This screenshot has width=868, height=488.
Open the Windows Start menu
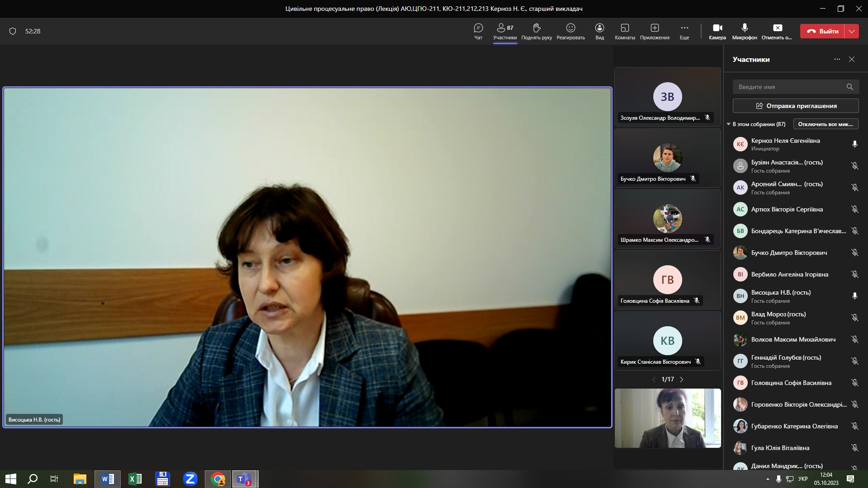pyautogui.click(x=10, y=479)
